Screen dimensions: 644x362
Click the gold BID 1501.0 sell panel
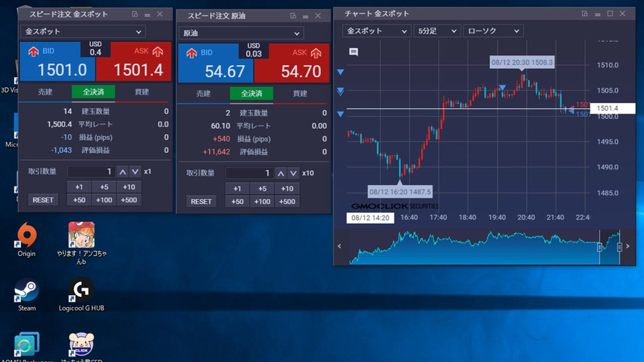(x=58, y=61)
